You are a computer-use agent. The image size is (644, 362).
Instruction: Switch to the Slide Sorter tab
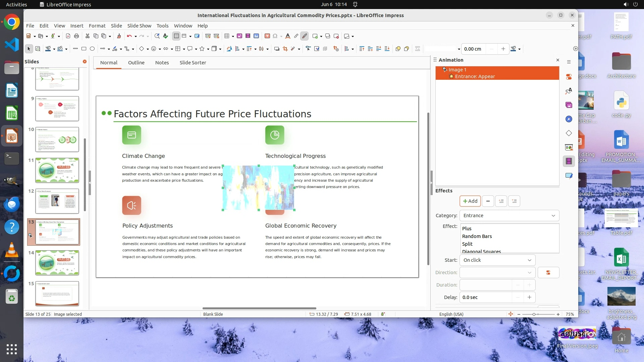click(193, 63)
